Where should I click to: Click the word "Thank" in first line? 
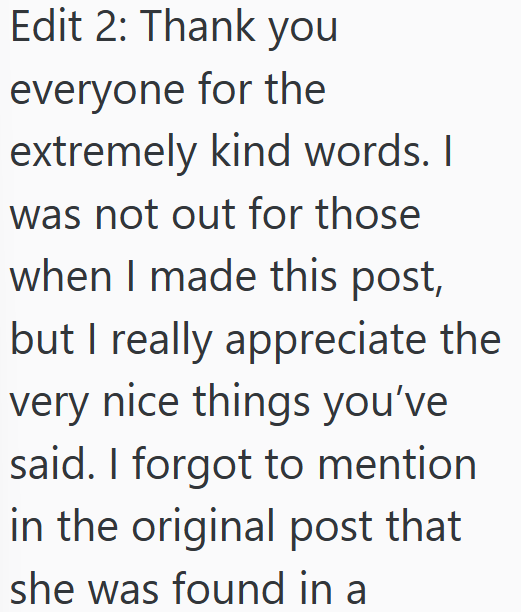(x=199, y=26)
